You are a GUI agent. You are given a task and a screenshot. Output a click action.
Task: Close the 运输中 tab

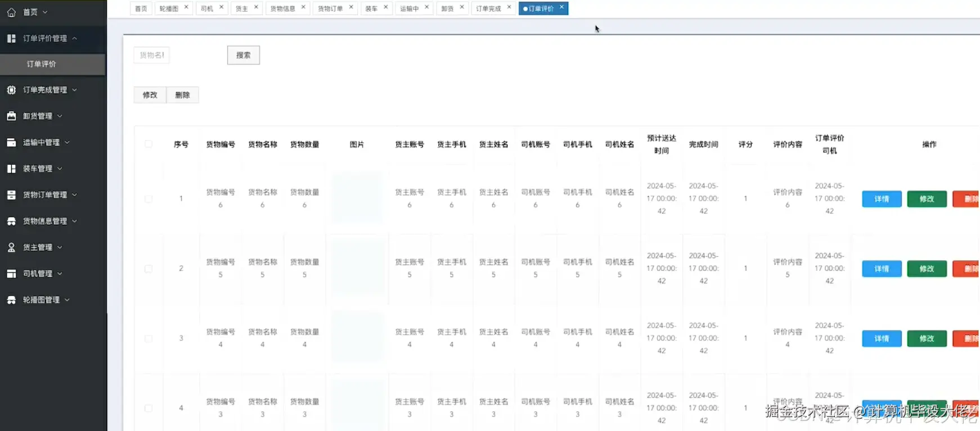pos(426,7)
